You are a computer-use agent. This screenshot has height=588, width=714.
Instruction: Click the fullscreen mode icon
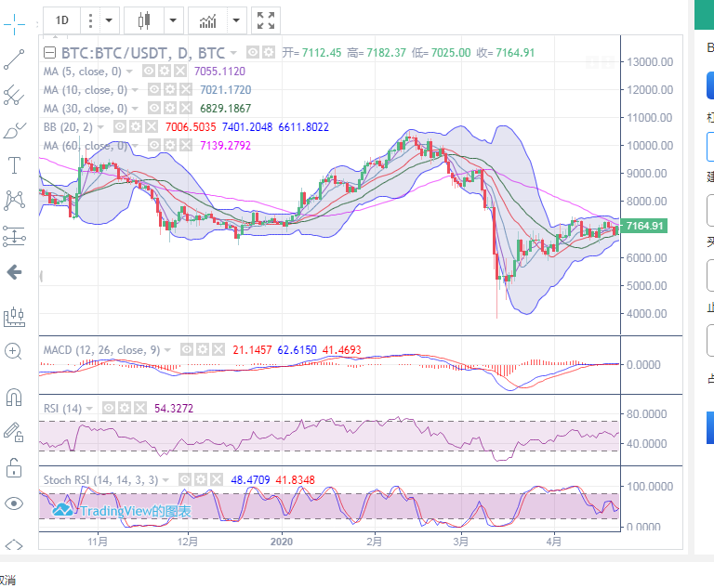click(266, 20)
